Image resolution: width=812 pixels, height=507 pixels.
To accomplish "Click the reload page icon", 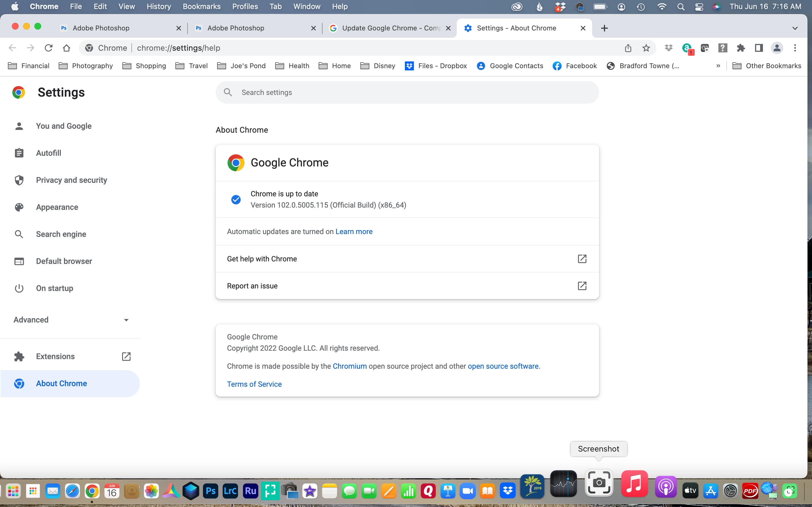I will [x=49, y=48].
